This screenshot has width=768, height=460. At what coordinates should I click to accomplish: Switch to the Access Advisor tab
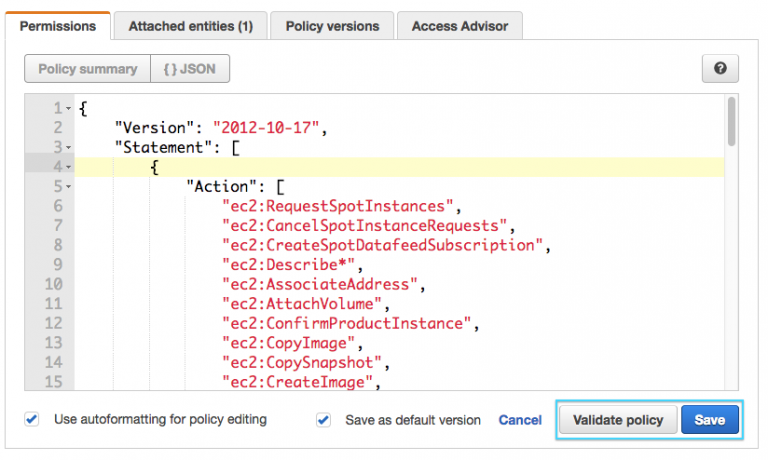459,26
